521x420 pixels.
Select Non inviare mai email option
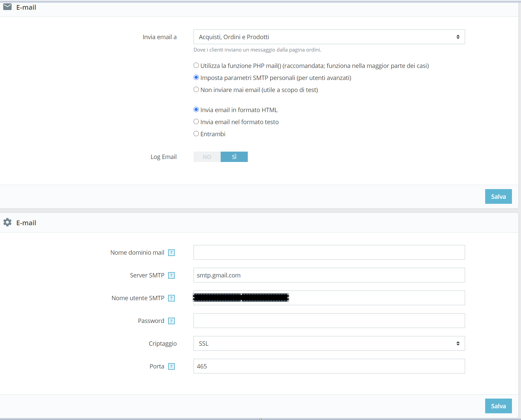(196, 89)
